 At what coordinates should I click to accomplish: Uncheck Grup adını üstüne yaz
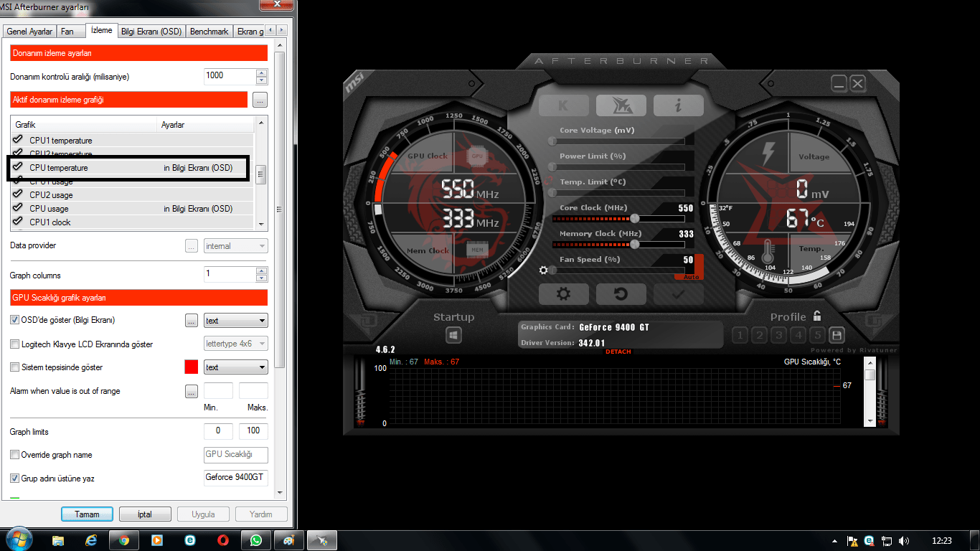pyautogui.click(x=14, y=479)
